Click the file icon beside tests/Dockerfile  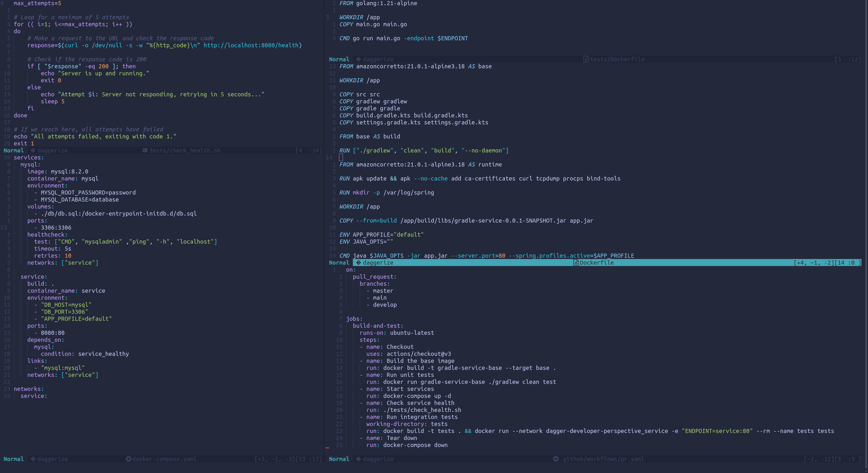coord(586,59)
